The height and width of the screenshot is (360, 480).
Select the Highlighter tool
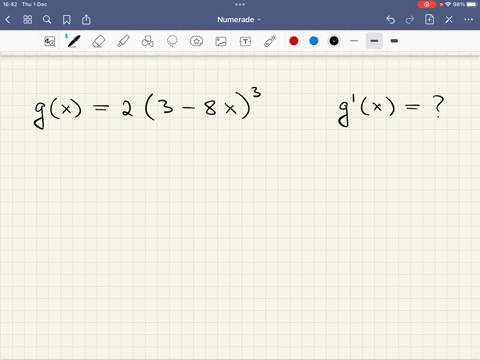click(x=123, y=41)
